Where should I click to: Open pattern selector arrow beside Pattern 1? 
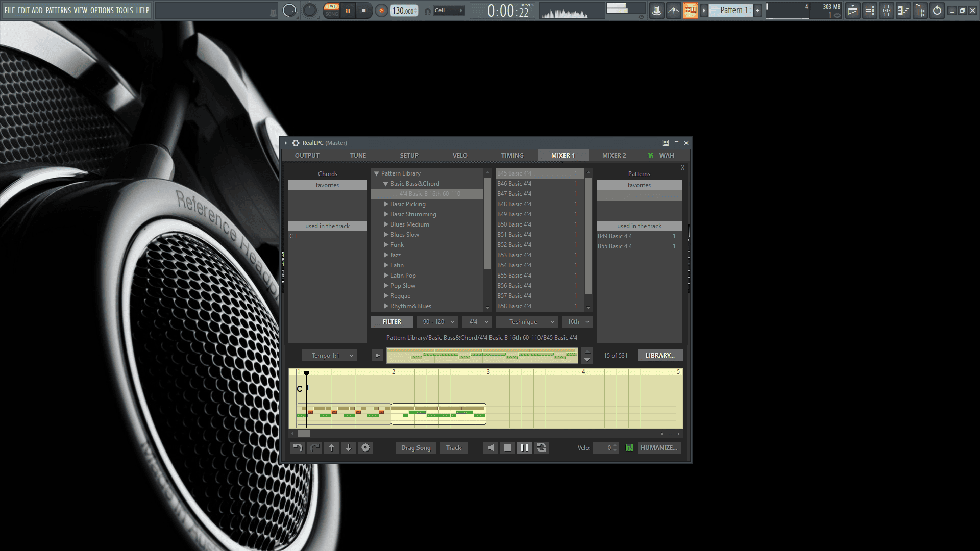point(704,10)
